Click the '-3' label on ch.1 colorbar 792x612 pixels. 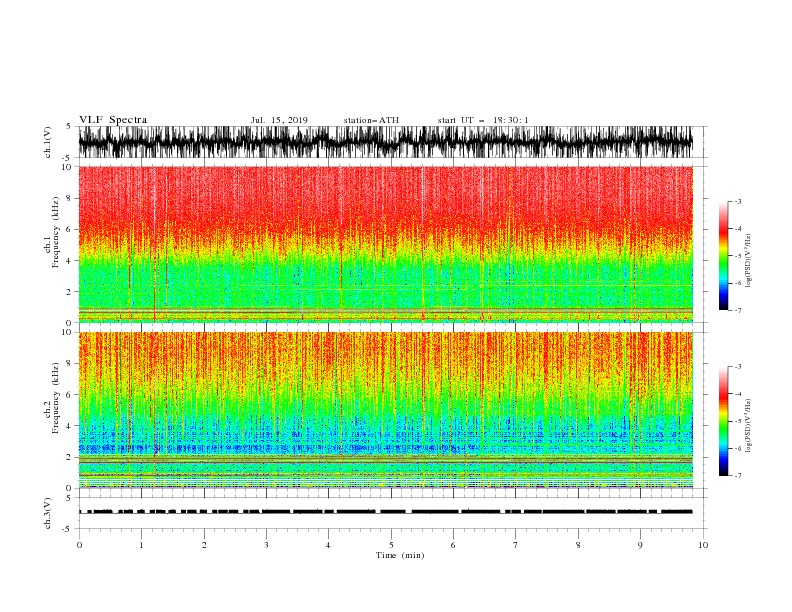click(x=737, y=201)
